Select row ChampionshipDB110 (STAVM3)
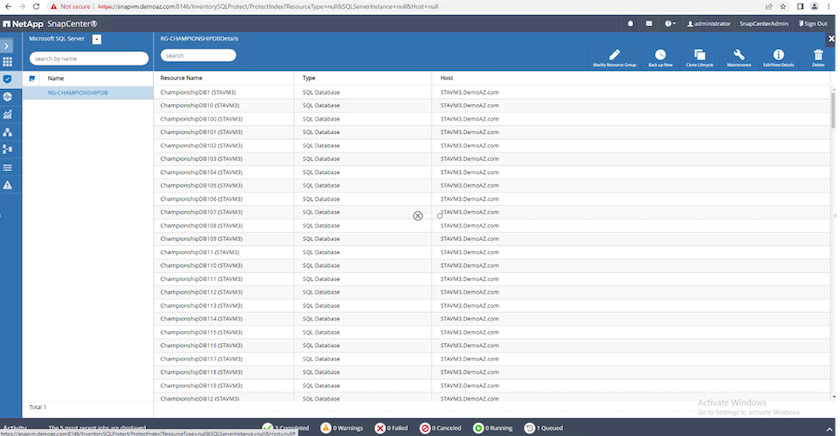This screenshot has width=840, height=436. point(492,266)
